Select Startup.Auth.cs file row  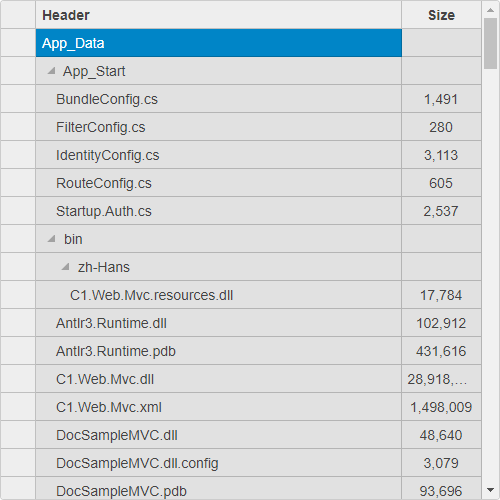(218, 211)
